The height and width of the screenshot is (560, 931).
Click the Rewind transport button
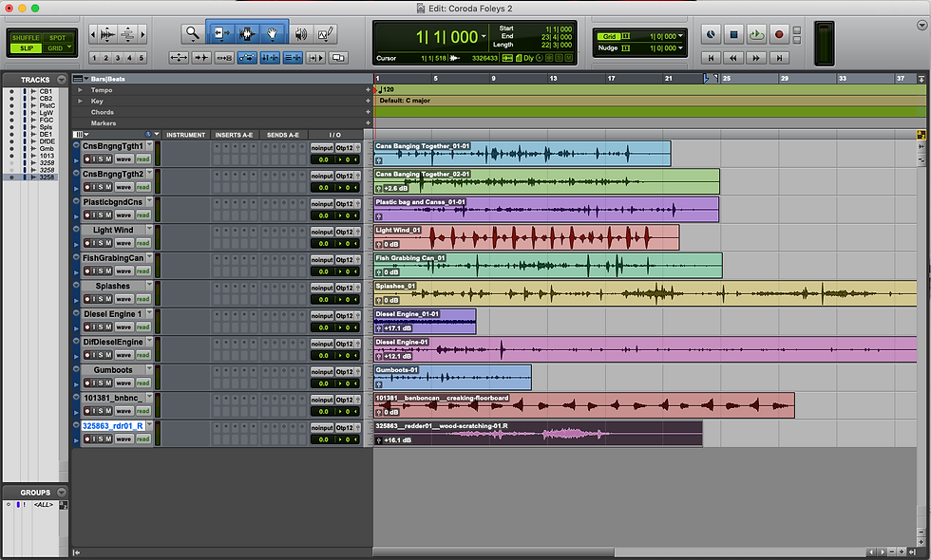(x=733, y=58)
